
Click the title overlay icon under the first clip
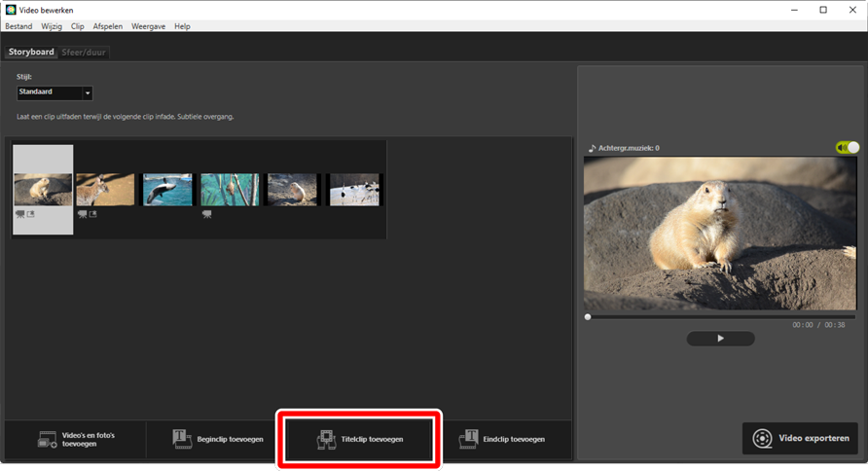click(31, 214)
